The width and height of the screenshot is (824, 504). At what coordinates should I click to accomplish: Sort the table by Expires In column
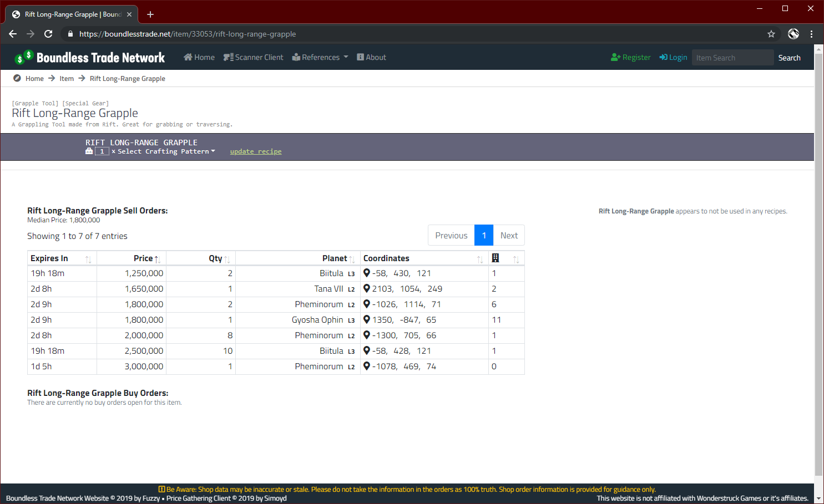tap(49, 258)
